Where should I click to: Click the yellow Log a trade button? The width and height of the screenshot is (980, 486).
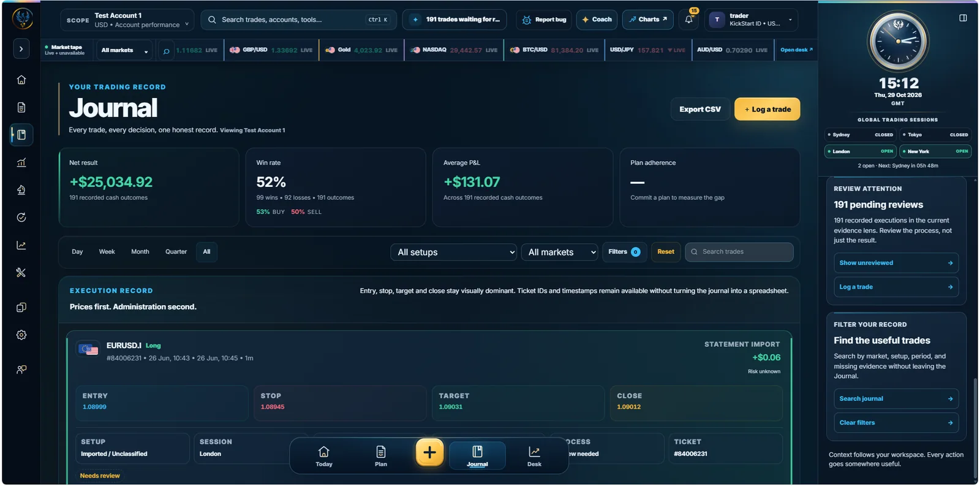point(767,109)
